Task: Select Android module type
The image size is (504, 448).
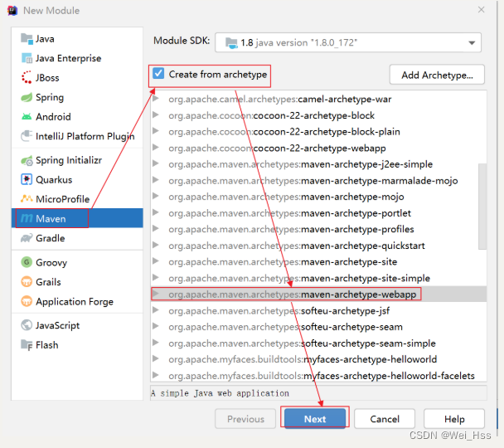Action: click(77, 116)
